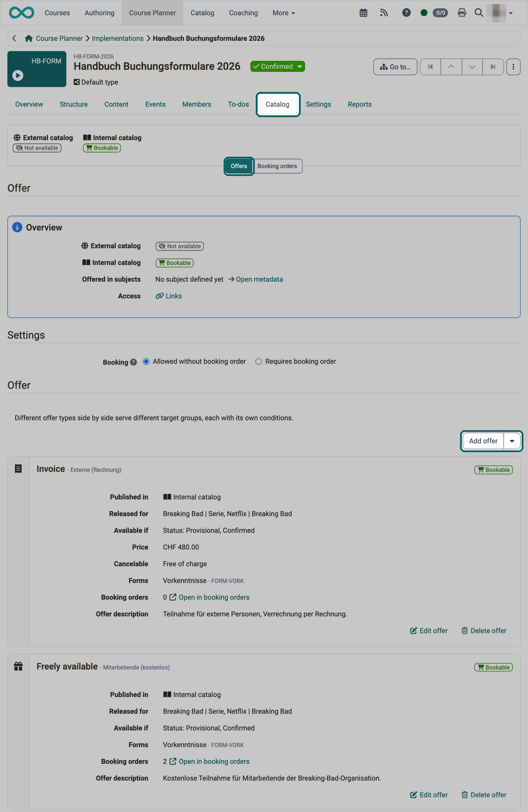Viewport: 528px width, 812px height.
Task: Open the Catalog top navigation item
Action: [202, 13]
